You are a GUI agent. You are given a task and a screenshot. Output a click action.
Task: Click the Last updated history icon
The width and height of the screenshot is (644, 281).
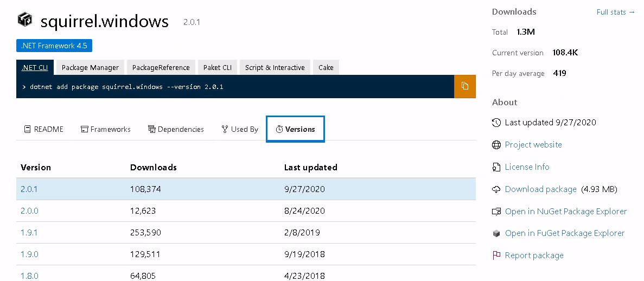496,123
